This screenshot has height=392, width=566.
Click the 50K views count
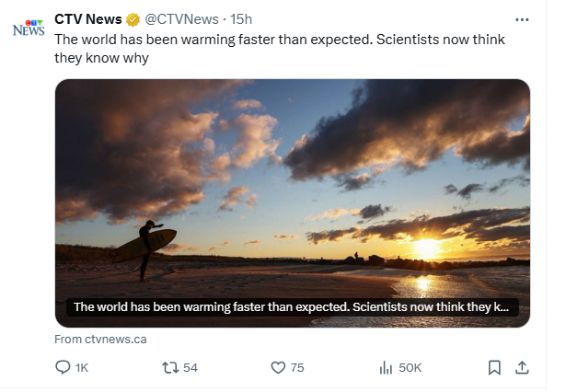[x=410, y=368]
